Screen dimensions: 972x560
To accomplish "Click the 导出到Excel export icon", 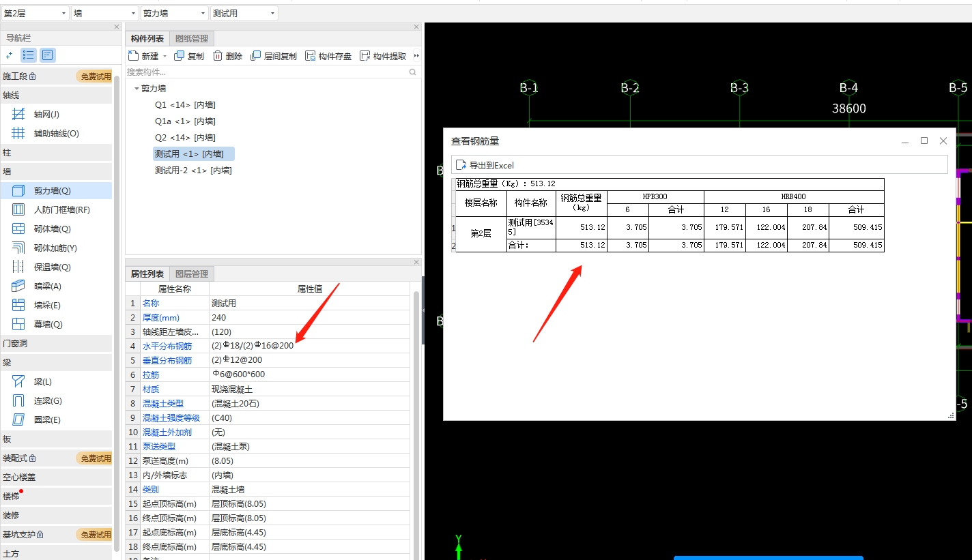I will [461, 165].
